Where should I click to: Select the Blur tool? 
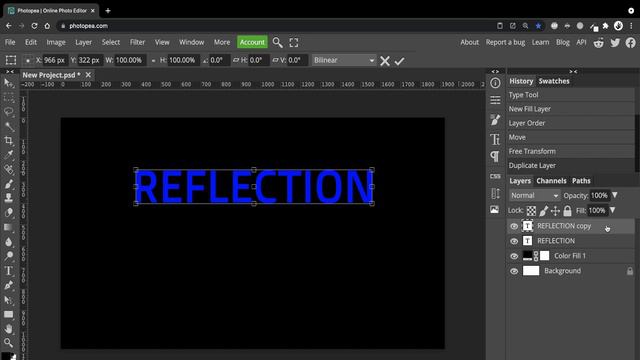(9, 242)
